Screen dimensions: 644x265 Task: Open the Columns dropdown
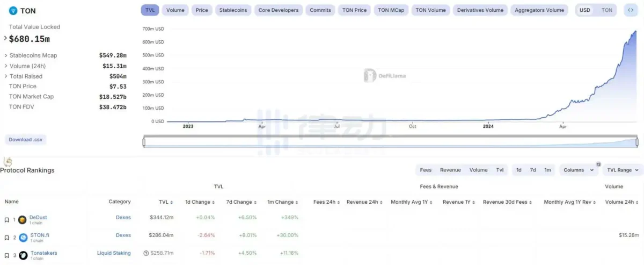(x=579, y=170)
